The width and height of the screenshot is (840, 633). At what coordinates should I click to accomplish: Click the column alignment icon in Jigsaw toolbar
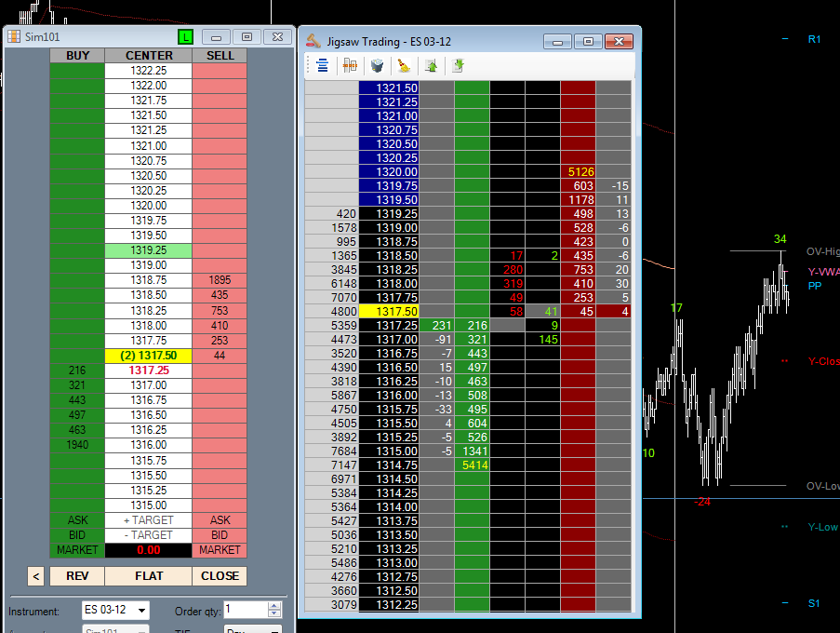pos(350,66)
